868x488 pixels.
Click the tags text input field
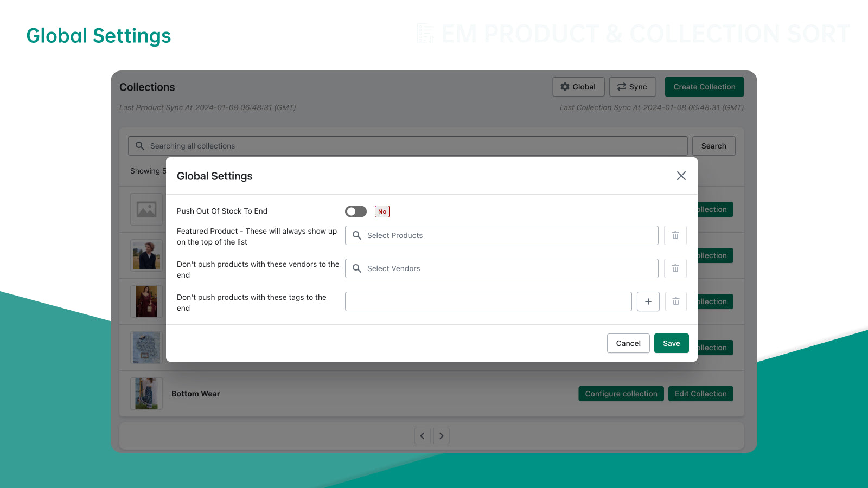[x=488, y=301]
